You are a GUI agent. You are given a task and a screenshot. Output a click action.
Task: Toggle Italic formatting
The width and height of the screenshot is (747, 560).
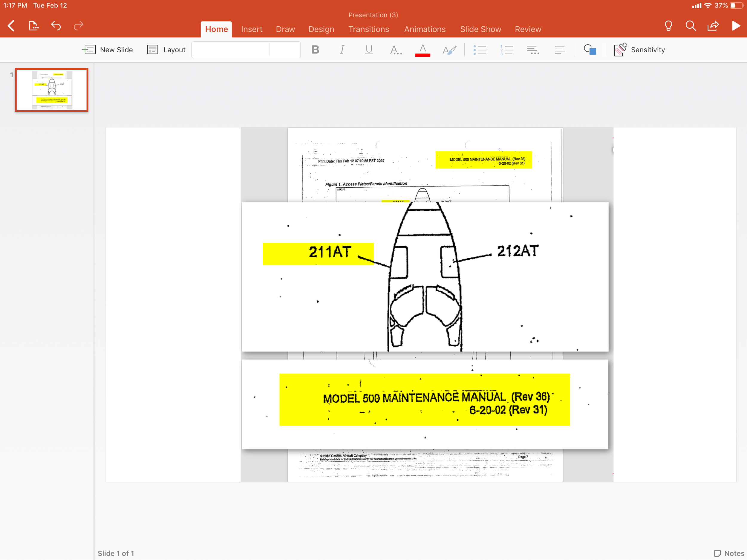[x=342, y=50]
